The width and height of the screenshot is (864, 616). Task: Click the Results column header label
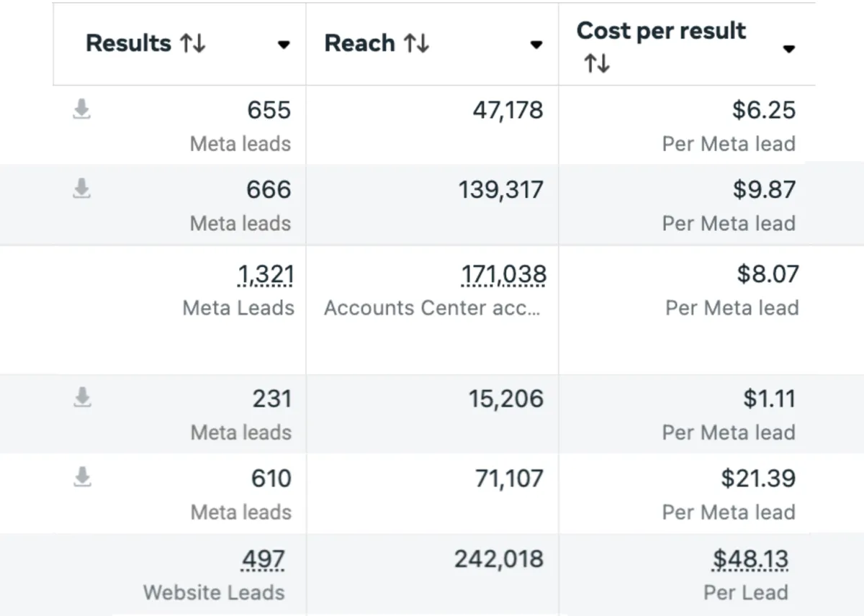click(128, 44)
